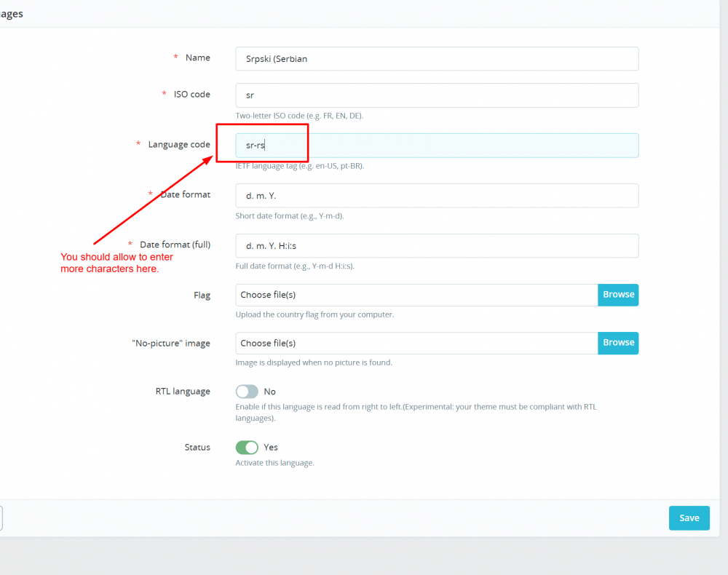
Task: Click the highlighted Language code field
Action: coord(437,145)
